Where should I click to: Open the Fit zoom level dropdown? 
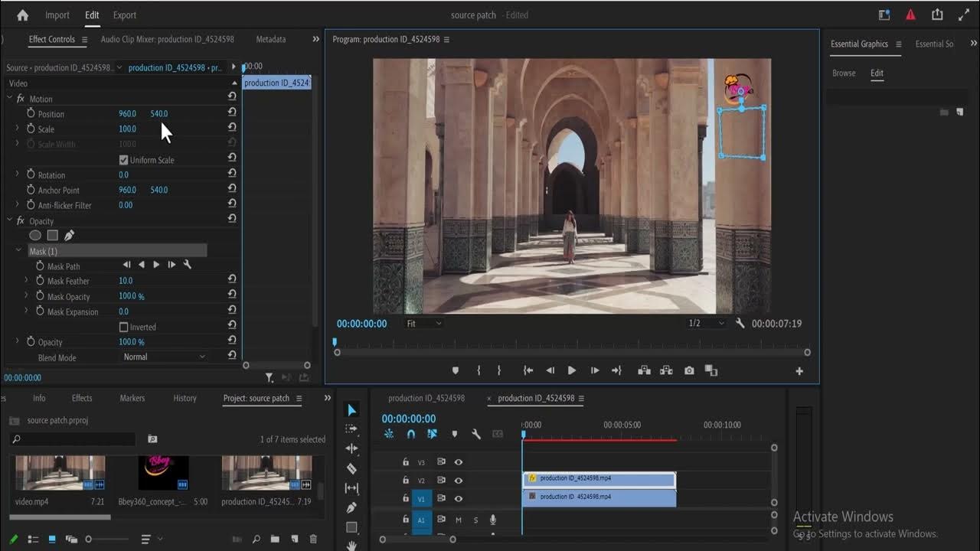(x=424, y=324)
